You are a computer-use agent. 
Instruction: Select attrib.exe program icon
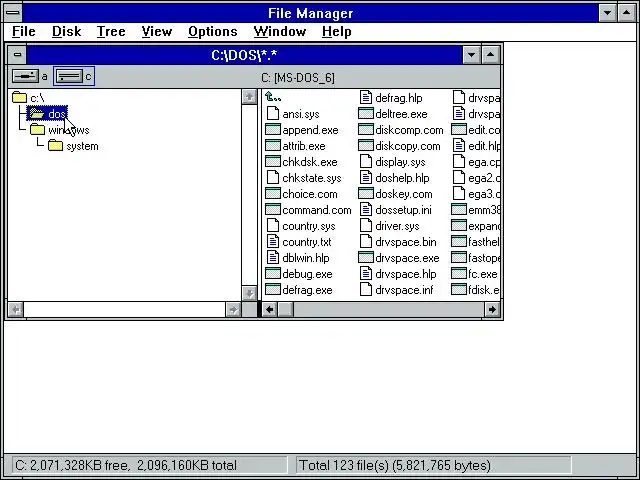pos(273,145)
